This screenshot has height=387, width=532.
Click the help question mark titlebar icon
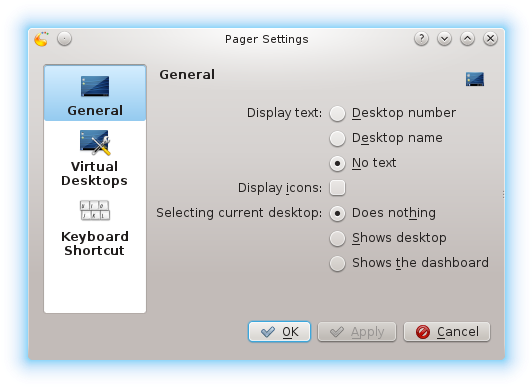point(421,39)
